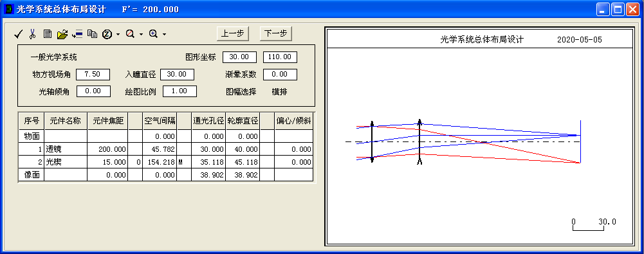Click the 渐晕系数 input field
This screenshot has width=644, height=254.
(280, 75)
